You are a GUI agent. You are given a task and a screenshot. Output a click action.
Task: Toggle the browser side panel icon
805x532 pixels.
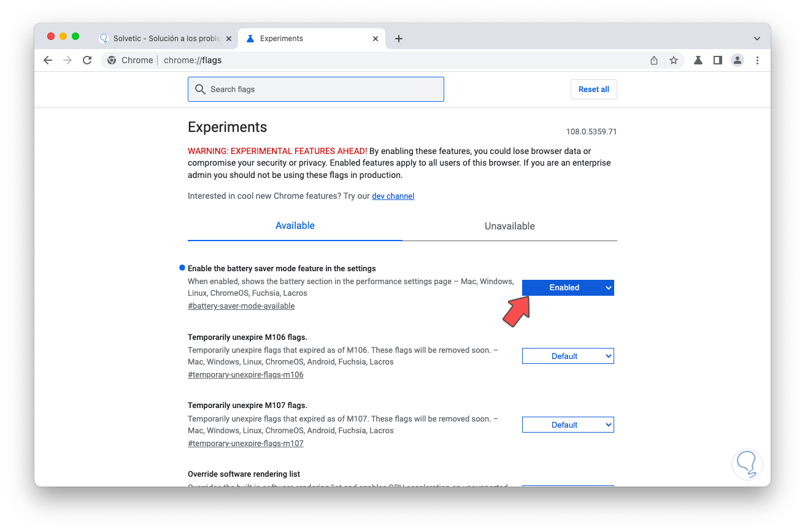click(x=718, y=60)
